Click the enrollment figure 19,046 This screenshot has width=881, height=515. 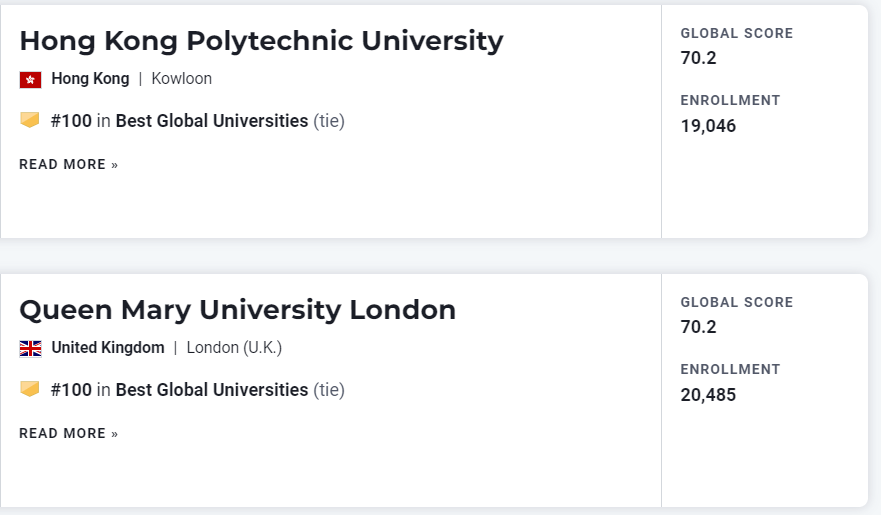pyautogui.click(x=708, y=126)
